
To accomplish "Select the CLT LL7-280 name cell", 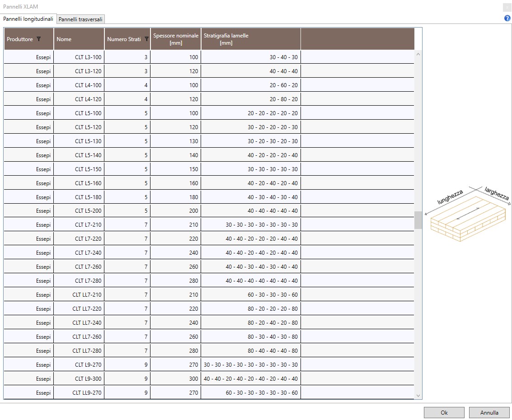I will pos(79,351).
